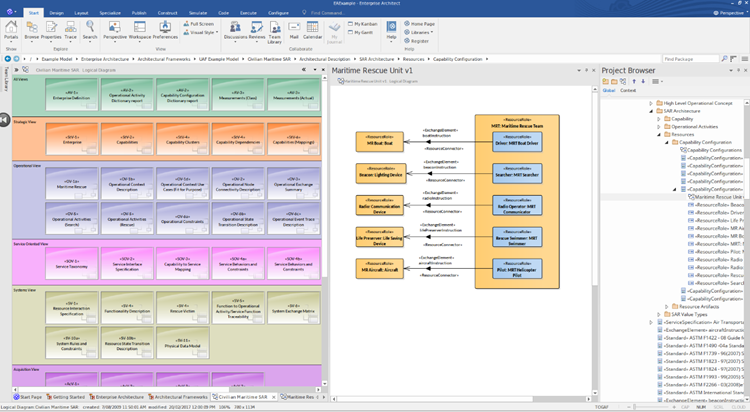Open the Libraries dropdown in Help group
Image resolution: width=750 pixels, height=412 pixels.
(419, 32)
